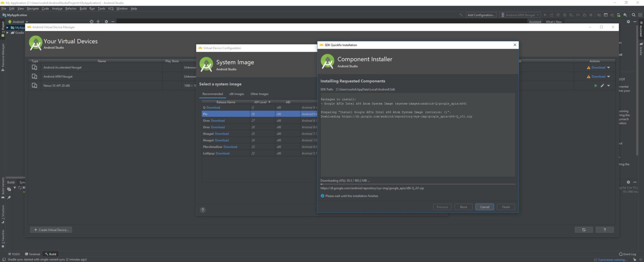Open the Favorites side tab
644x262 pixels.
click(x=3, y=239)
